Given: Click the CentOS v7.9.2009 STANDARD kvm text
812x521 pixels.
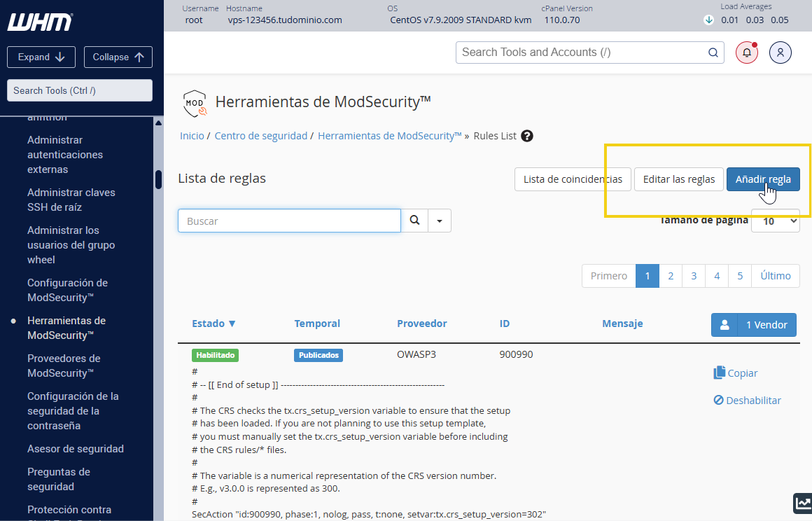Looking at the screenshot, I should (x=461, y=20).
